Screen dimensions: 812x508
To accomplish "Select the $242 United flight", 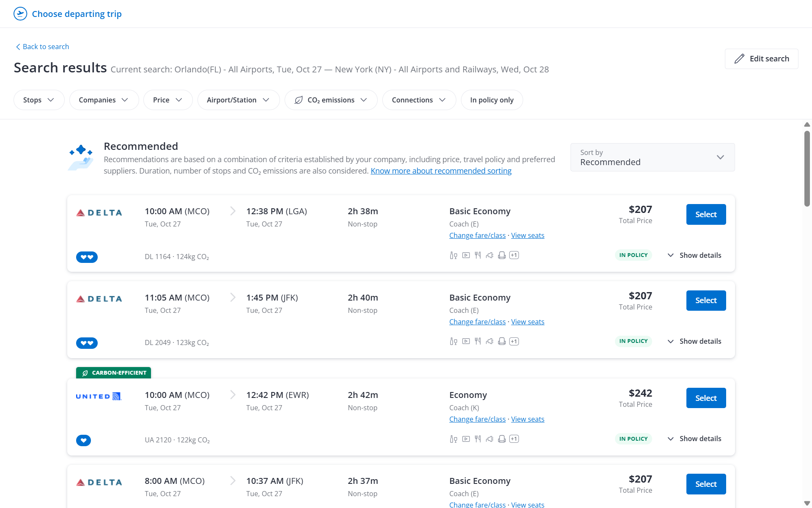I will pyautogui.click(x=705, y=398).
